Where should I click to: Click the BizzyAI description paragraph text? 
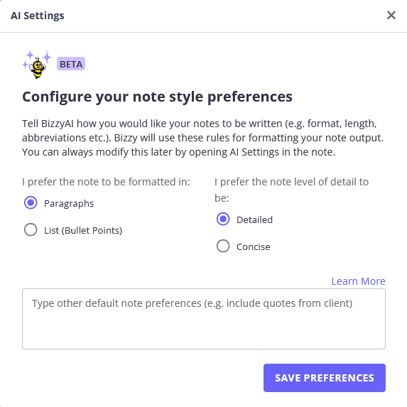click(203, 138)
